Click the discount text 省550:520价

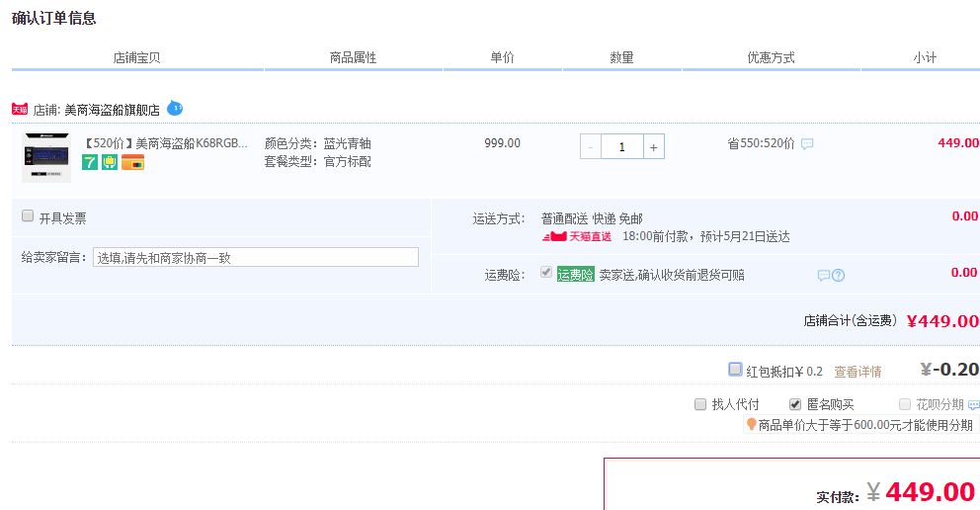[762, 143]
